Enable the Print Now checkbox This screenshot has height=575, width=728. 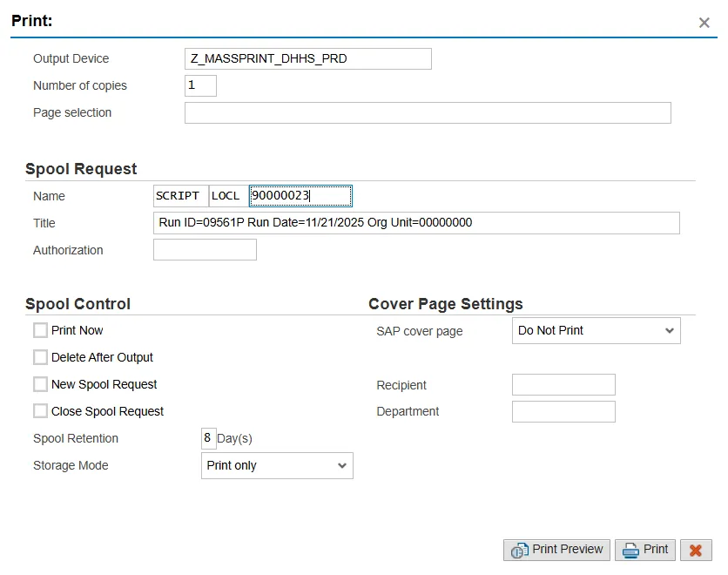[x=40, y=330]
